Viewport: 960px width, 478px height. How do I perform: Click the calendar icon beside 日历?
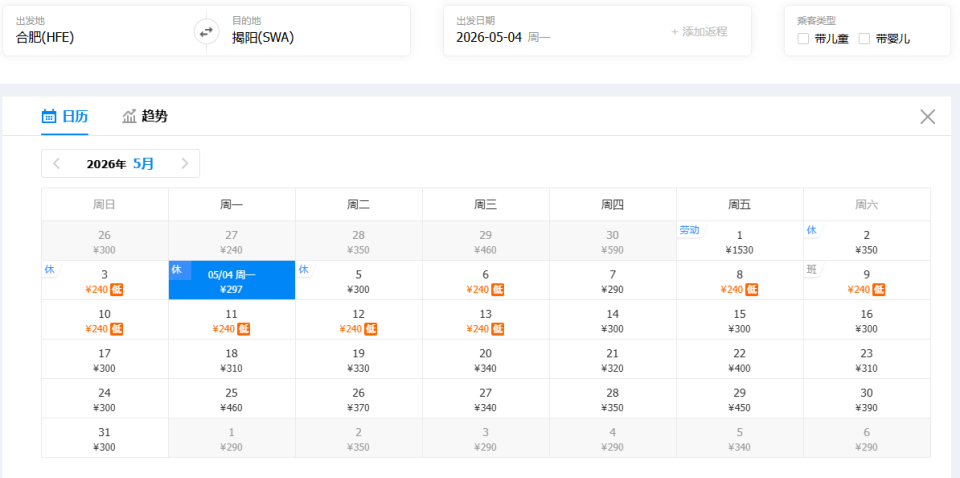tap(49, 116)
